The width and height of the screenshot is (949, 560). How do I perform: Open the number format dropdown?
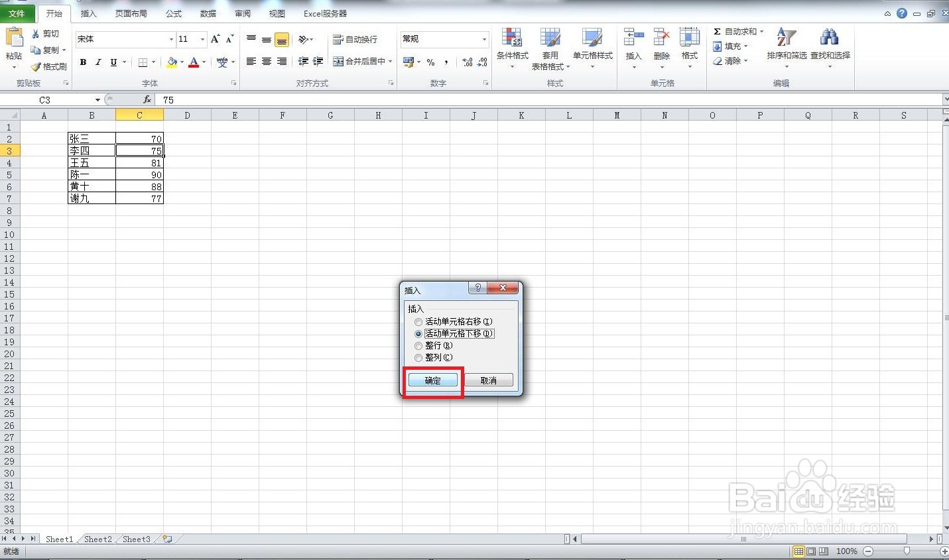pyautogui.click(x=484, y=40)
